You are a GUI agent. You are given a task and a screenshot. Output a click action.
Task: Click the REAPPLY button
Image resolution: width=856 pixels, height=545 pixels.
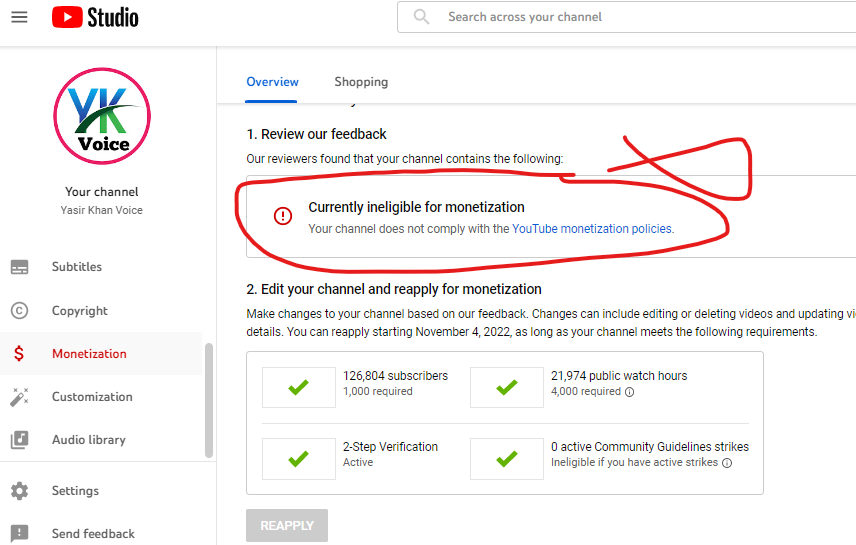(287, 525)
